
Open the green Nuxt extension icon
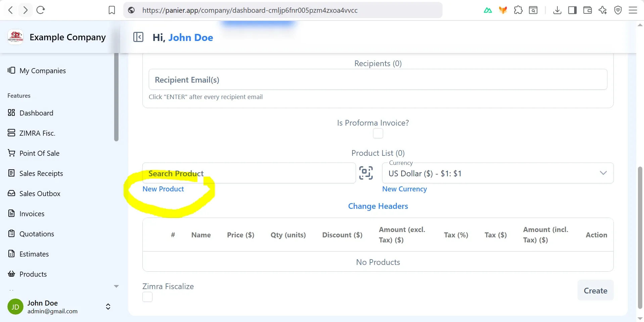click(x=488, y=10)
